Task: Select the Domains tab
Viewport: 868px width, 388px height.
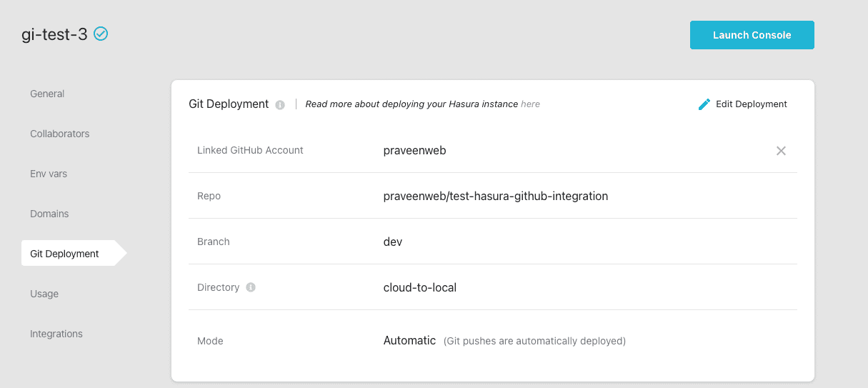Action: (49, 214)
